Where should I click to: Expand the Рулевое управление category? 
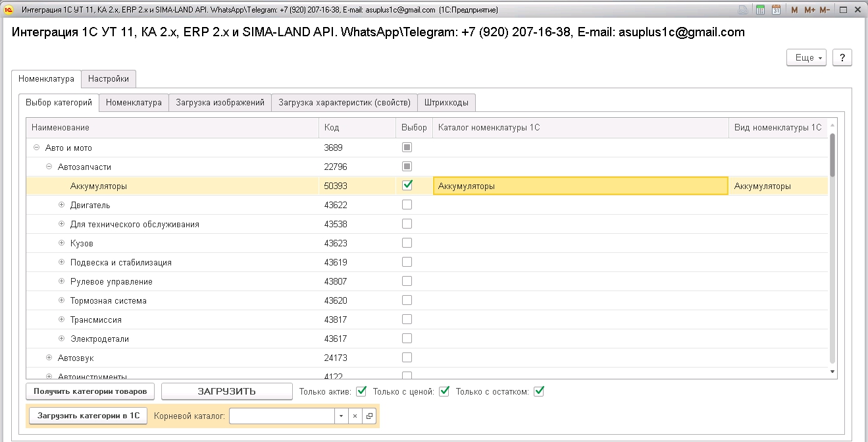point(62,282)
